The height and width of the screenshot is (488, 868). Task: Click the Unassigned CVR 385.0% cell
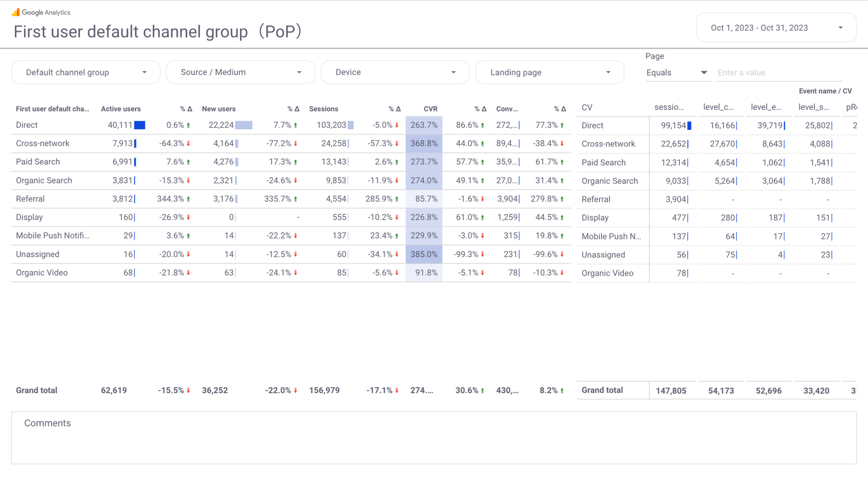424,254
